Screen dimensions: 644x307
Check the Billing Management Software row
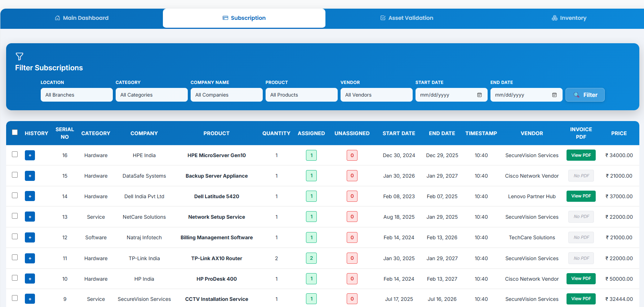coord(15,236)
